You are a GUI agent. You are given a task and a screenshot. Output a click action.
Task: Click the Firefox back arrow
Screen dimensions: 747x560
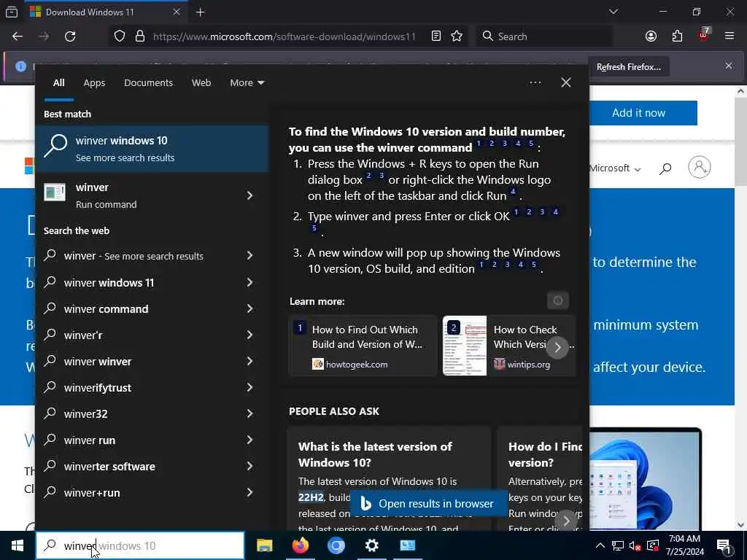(18, 36)
